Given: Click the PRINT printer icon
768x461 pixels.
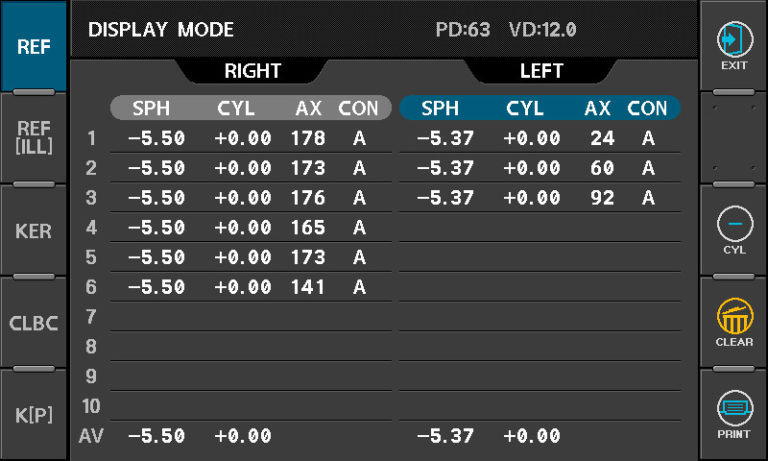Looking at the screenshot, I should [734, 408].
